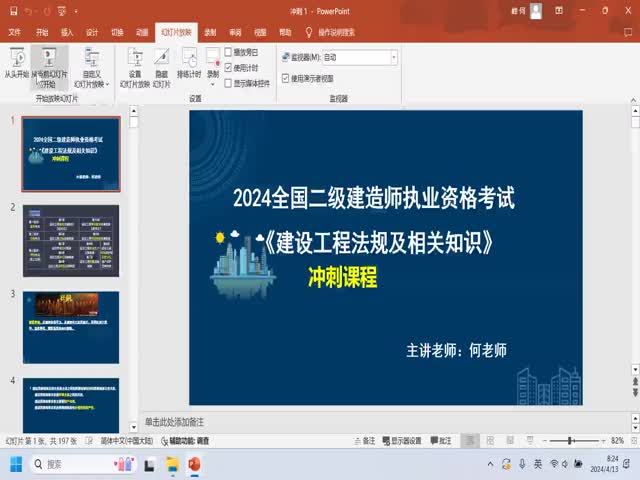
Task: Select slide 4 thumbnail
Action: point(71,405)
